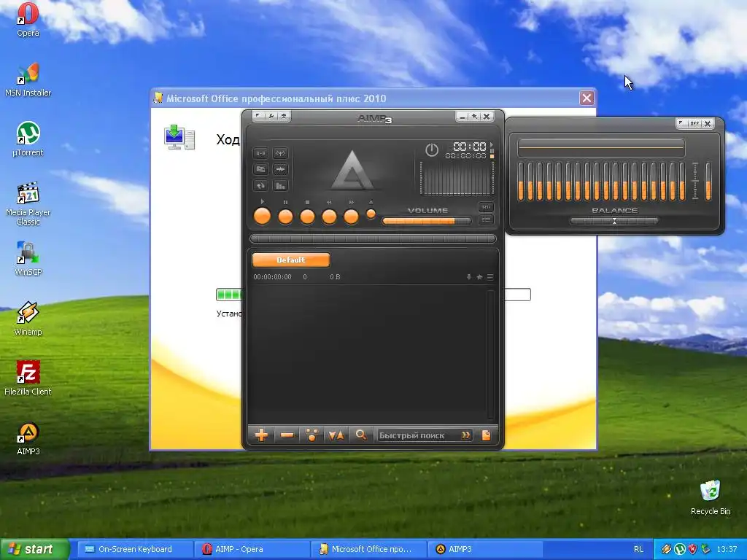The width and height of the screenshot is (747, 560).
Task: Open FileZilla Client desktop shortcut
Action: point(28,378)
